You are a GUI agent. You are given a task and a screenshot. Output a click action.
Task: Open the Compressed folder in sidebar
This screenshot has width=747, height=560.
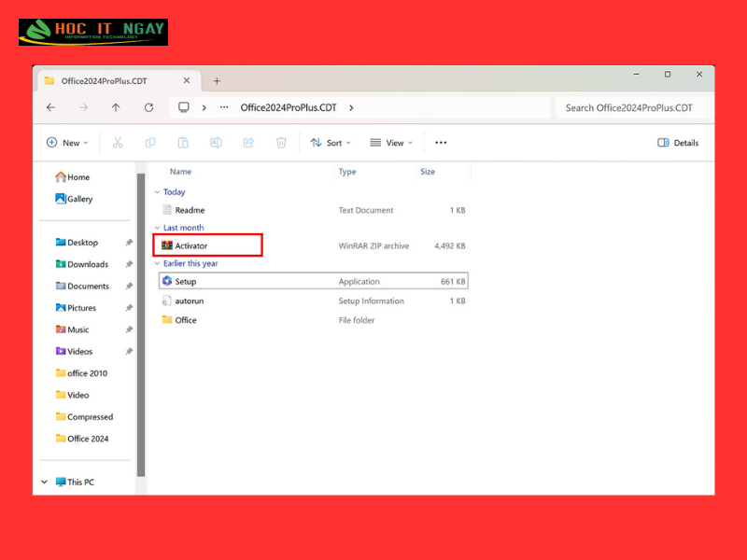(84, 417)
